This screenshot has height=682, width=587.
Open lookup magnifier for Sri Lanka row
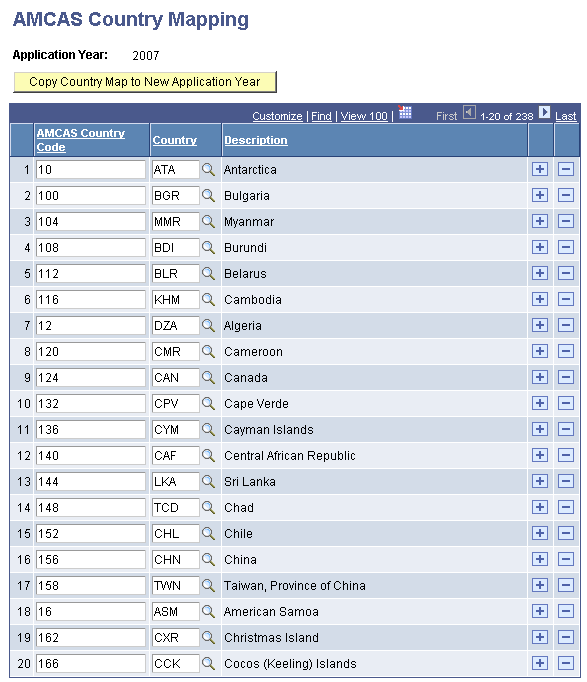click(208, 481)
